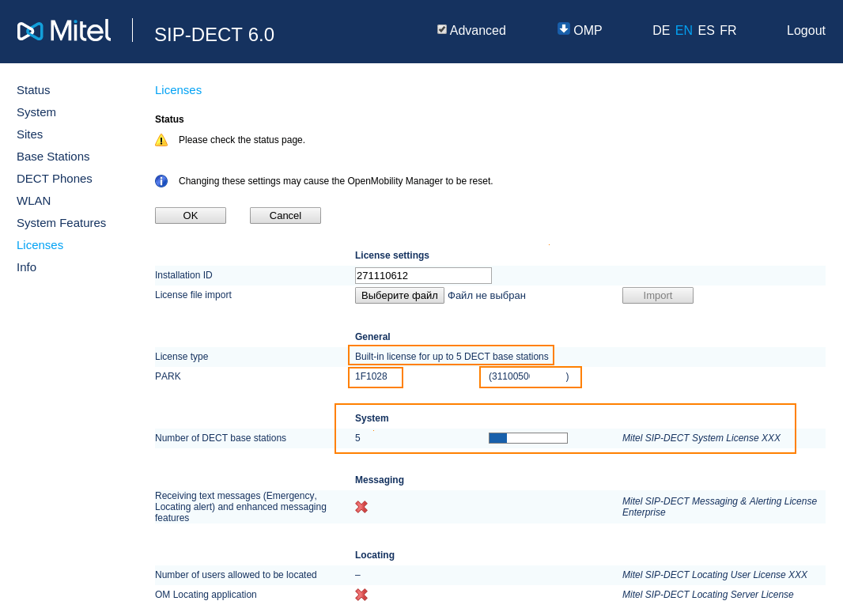Open the OMP download link
Viewport: 843px width, 616px height.
tap(588, 31)
